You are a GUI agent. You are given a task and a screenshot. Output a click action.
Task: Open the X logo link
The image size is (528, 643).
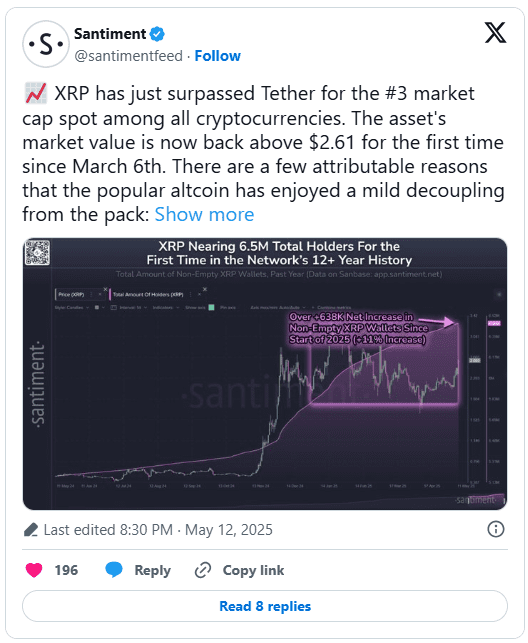pos(495,32)
